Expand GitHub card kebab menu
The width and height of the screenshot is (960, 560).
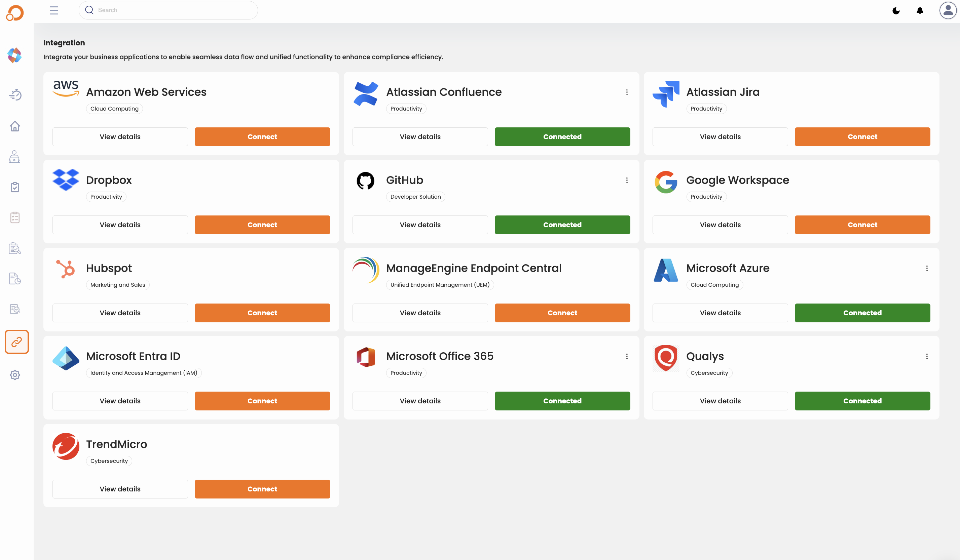(627, 180)
